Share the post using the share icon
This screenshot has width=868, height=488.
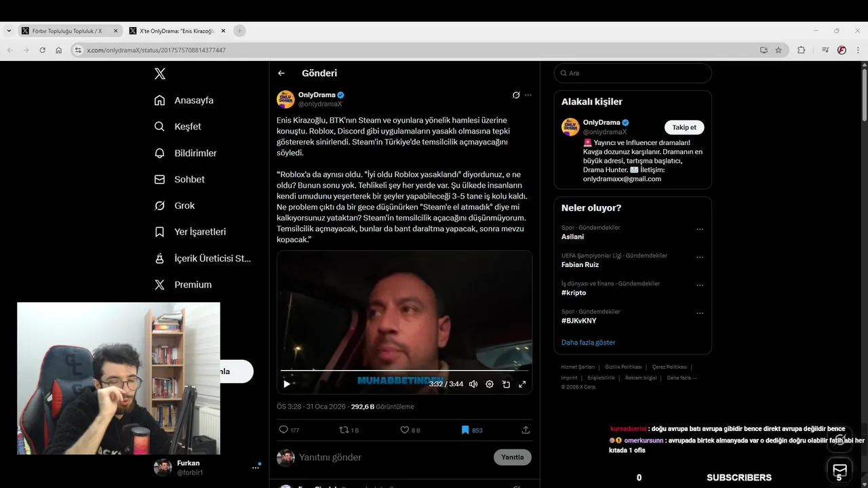(x=526, y=430)
